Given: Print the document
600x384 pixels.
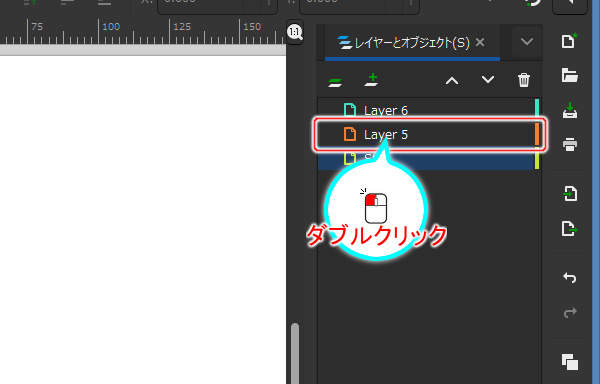Looking at the screenshot, I should point(570,145).
